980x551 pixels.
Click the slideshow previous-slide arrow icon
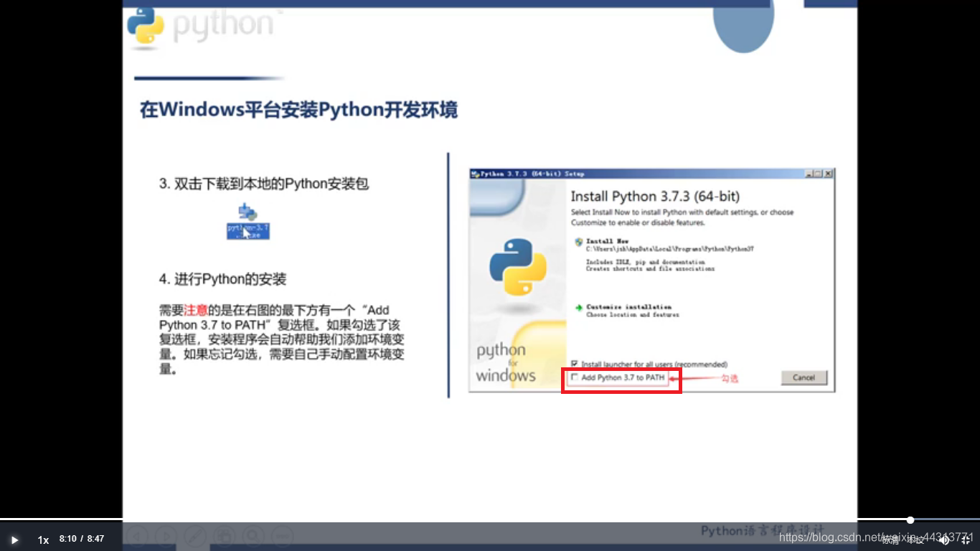136,536
